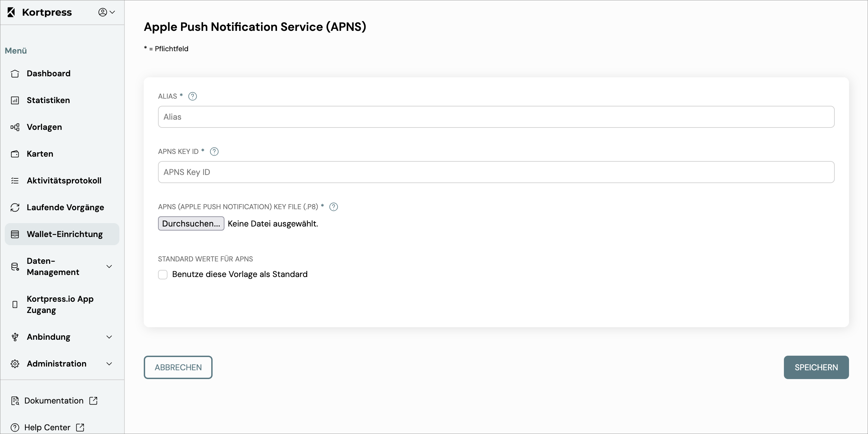Click 'Keine Datei ausgewählt.' text
The image size is (868, 434).
[x=273, y=224]
